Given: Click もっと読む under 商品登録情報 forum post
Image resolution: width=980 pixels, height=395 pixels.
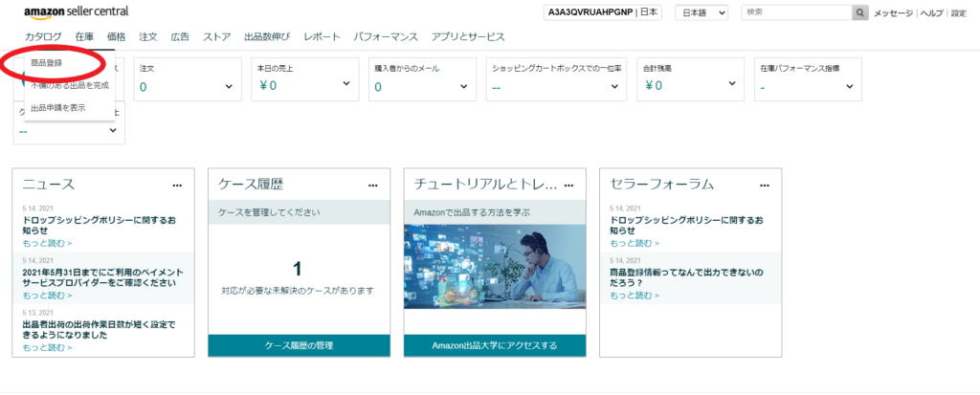Looking at the screenshot, I should click(x=635, y=295).
